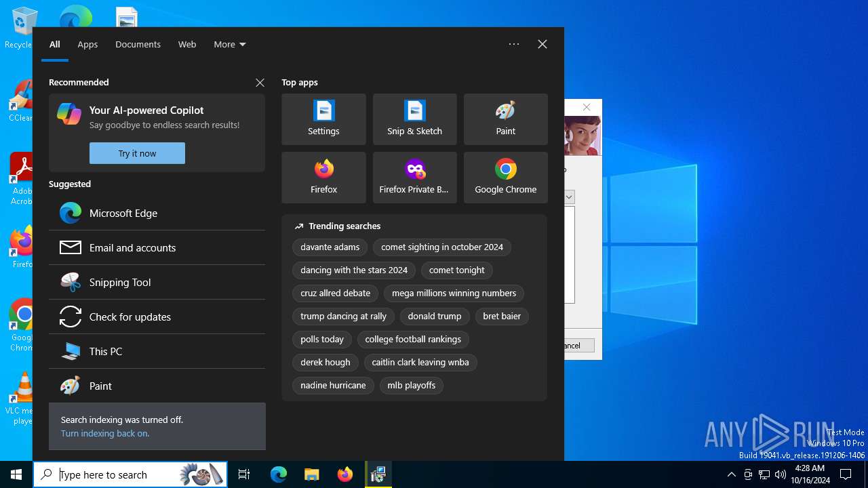
Task: Open Firefox Private Browsing tile
Action: [x=414, y=178]
